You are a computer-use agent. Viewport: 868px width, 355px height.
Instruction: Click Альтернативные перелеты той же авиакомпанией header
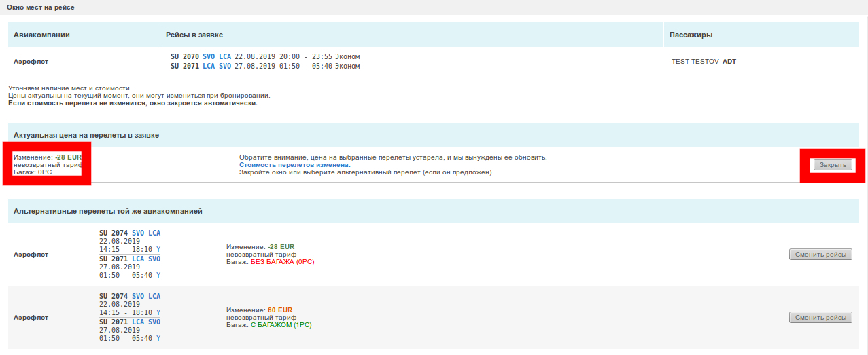(x=108, y=211)
